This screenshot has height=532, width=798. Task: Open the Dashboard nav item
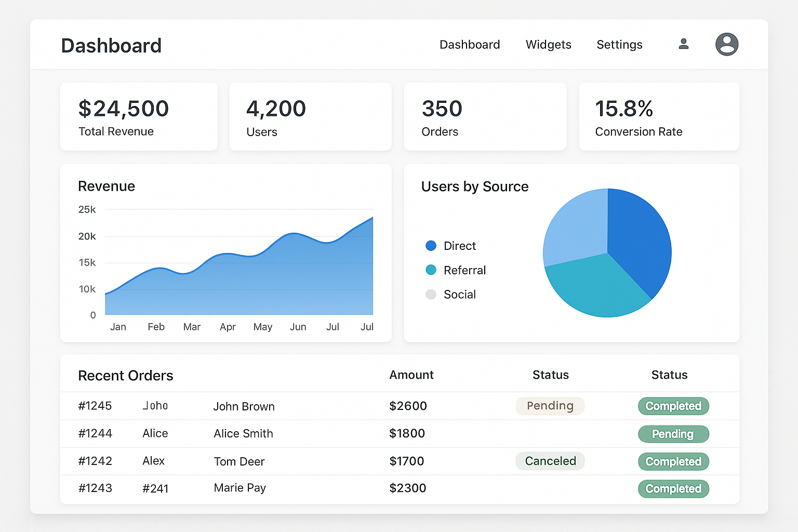click(x=470, y=45)
